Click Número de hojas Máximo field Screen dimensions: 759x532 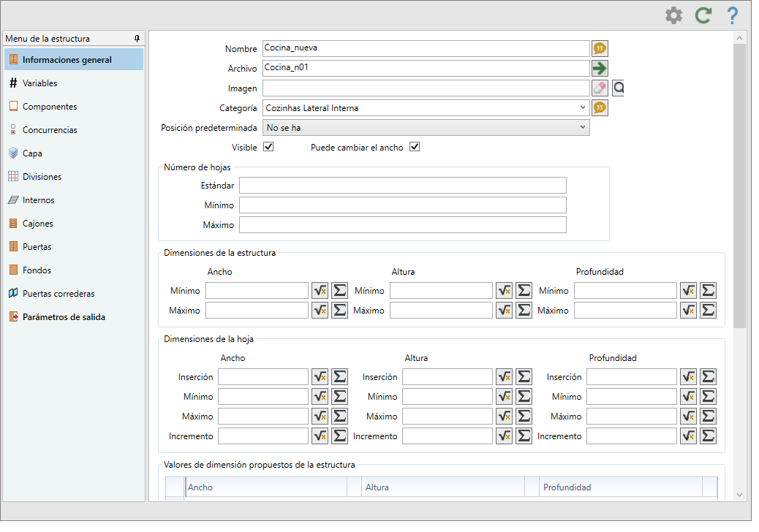pyautogui.click(x=403, y=225)
